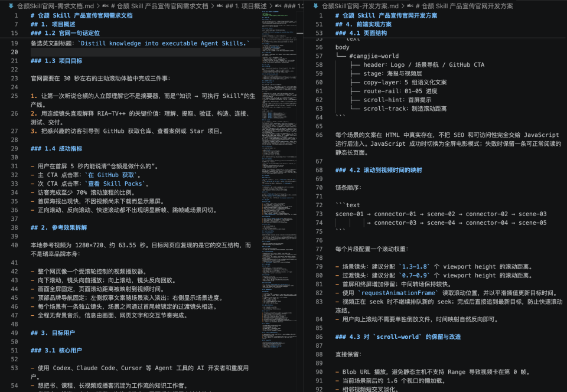Click inline code 在 GitHub 获取
The image size is (567, 392).
click(x=111, y=175)
